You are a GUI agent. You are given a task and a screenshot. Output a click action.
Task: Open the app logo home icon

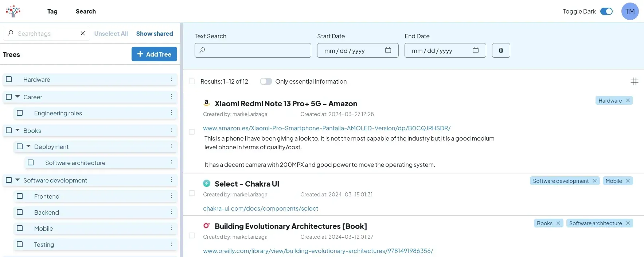13,11
